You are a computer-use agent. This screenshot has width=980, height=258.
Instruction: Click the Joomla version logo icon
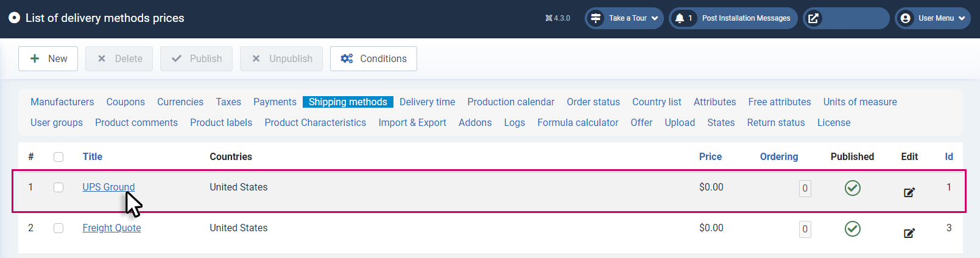(549, 18)
